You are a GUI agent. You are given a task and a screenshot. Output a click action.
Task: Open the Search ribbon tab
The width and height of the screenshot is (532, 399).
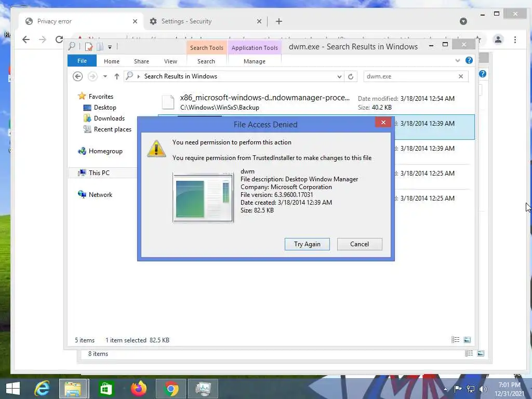(x=206, y=61)
